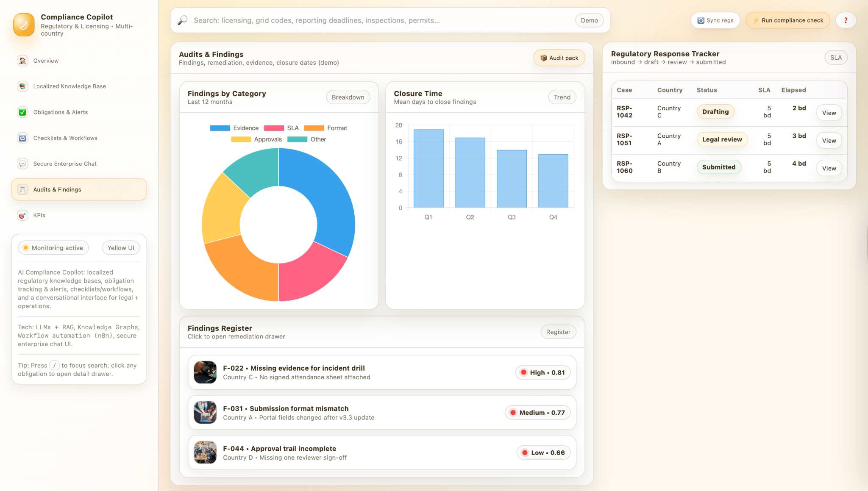The image size is (868, 491).
Task: Click the Secure Enterprise Chat bubble icon
Action: pyautogui.click(x=22, y=164)
